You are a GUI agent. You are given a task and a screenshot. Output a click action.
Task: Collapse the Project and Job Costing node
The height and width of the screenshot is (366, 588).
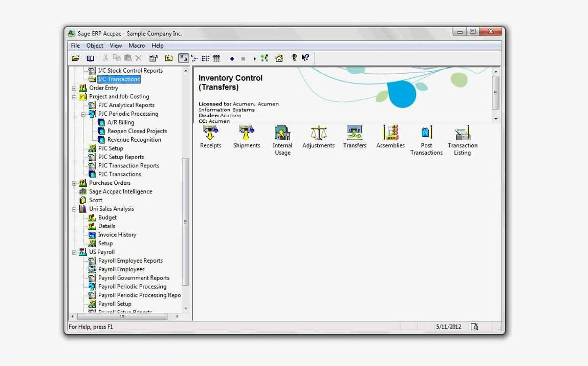74,97
